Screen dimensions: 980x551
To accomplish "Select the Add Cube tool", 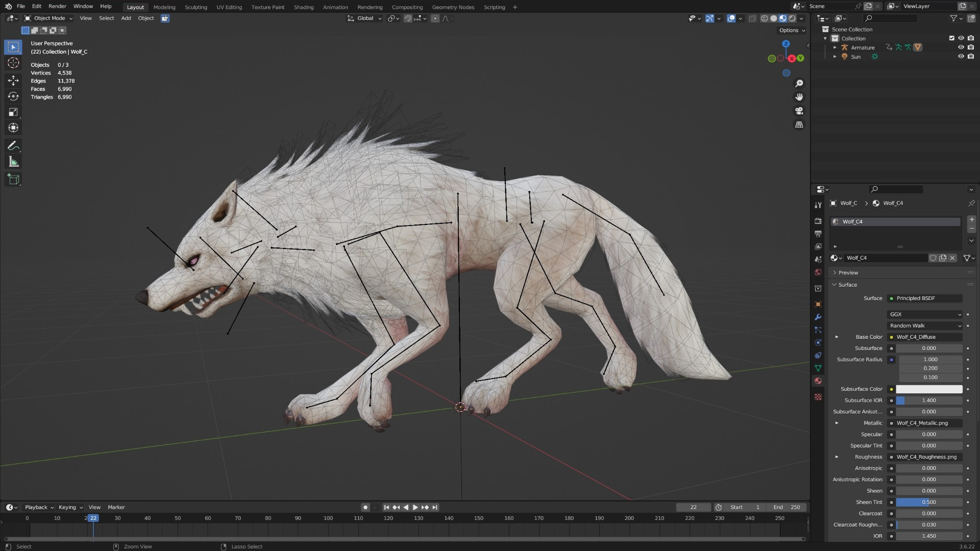I will coord(13,180).
